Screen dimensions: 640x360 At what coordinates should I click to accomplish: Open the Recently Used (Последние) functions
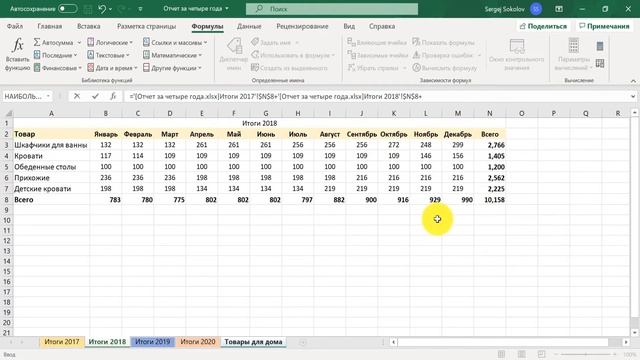pos(55,55)
